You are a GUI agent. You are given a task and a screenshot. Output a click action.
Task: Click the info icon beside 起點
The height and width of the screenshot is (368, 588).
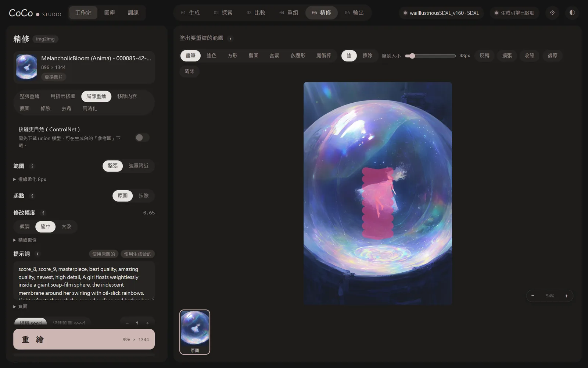coord(32,196)
